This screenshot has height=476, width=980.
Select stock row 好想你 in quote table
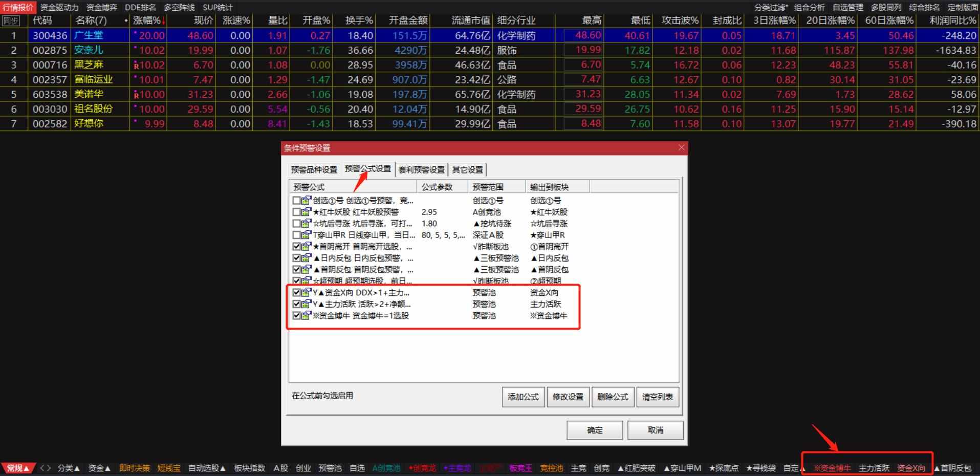coord(490,123)
